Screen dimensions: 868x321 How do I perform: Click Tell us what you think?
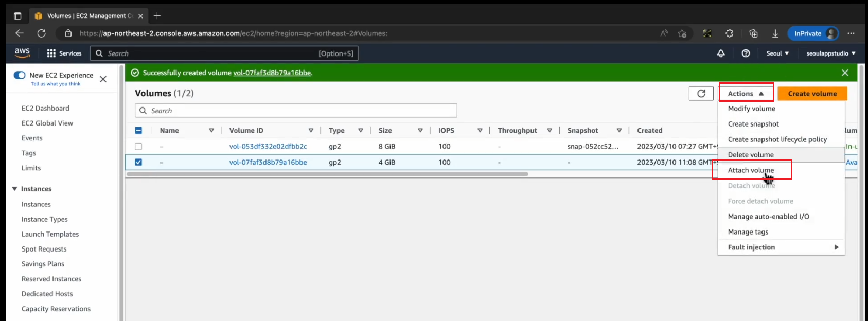(x=56, y=84)
